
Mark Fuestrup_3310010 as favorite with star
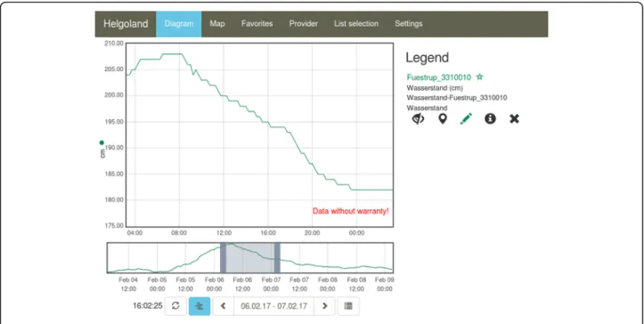[479, 77]
